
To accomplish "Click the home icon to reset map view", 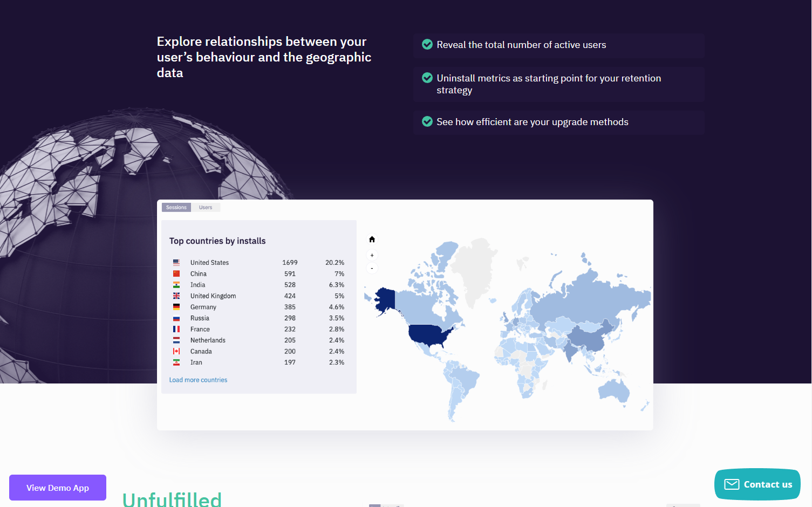I will [372, 239].
